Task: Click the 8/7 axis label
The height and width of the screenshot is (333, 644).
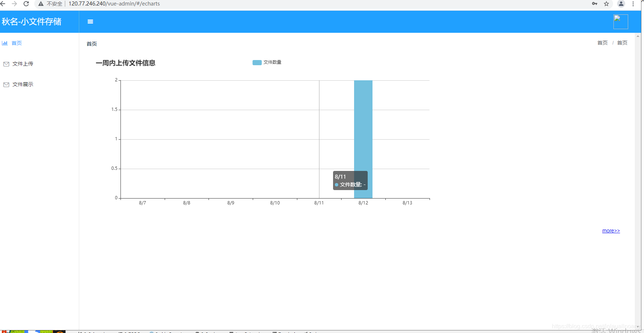Action: click(x=143, y=203)
